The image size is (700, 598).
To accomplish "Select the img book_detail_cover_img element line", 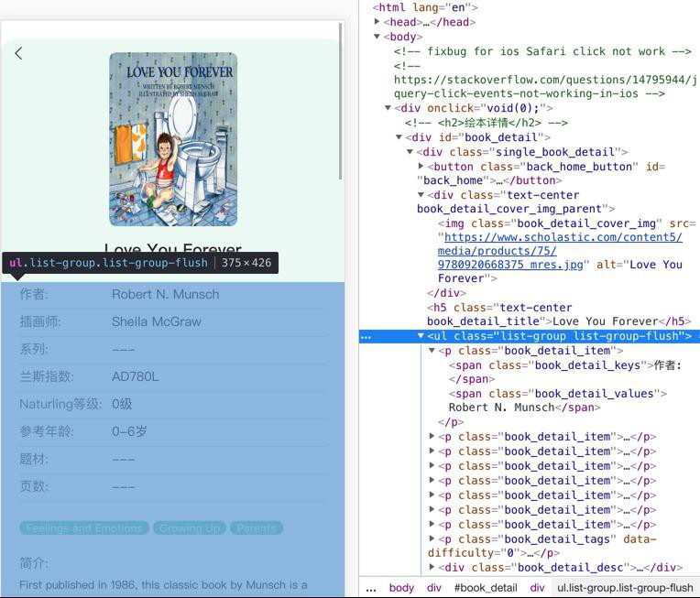I will (x=566, y=251).
